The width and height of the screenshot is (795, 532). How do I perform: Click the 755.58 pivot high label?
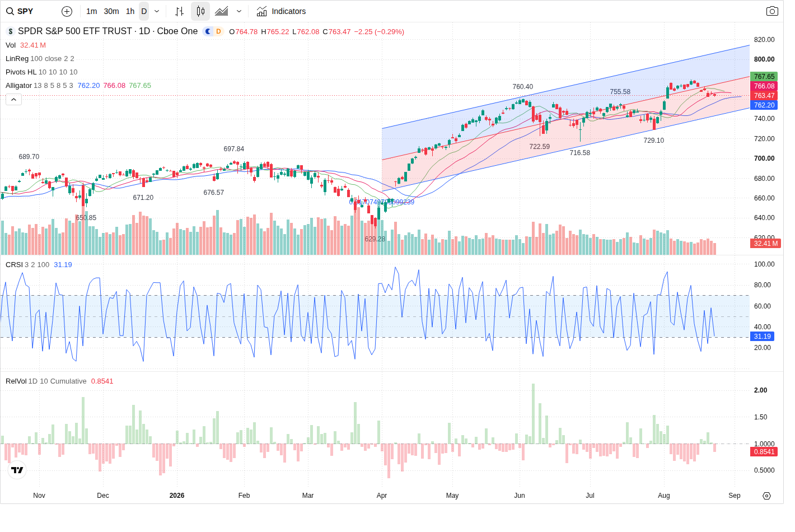click(620, 92)
